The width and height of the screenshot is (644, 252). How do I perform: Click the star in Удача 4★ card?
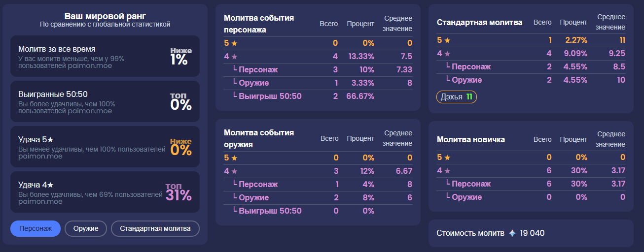(x=50, y=185)
